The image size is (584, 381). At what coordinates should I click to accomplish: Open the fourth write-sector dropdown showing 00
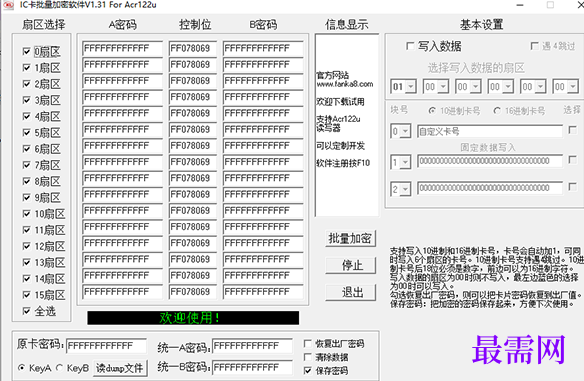[x=501, y=86]
